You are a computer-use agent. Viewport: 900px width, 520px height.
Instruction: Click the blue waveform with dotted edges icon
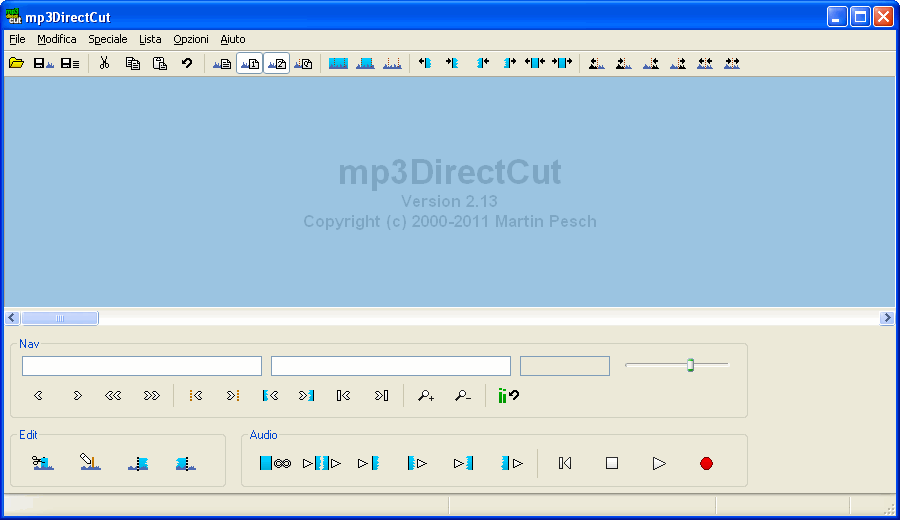click(x=365, y=63)
